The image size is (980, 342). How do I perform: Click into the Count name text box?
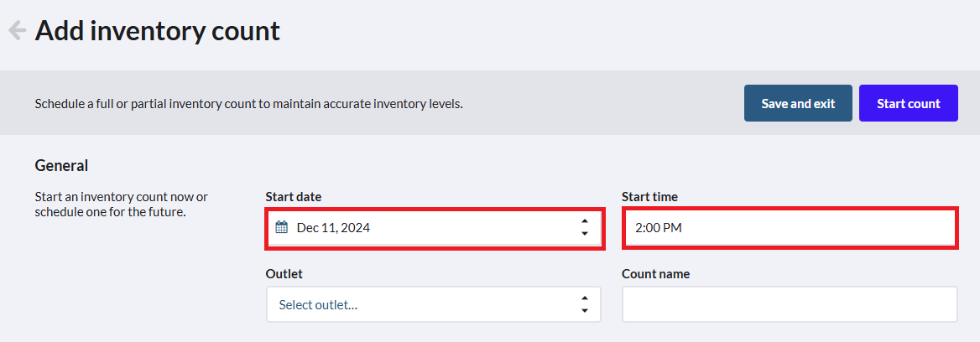(x=790, y=304)
